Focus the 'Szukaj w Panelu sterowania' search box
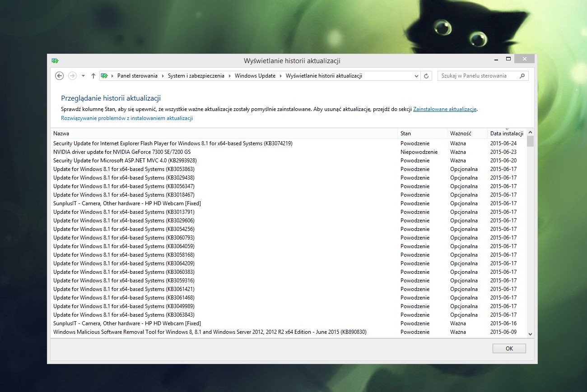This screenshot has height=392, width=587. (x=483, y=76)
